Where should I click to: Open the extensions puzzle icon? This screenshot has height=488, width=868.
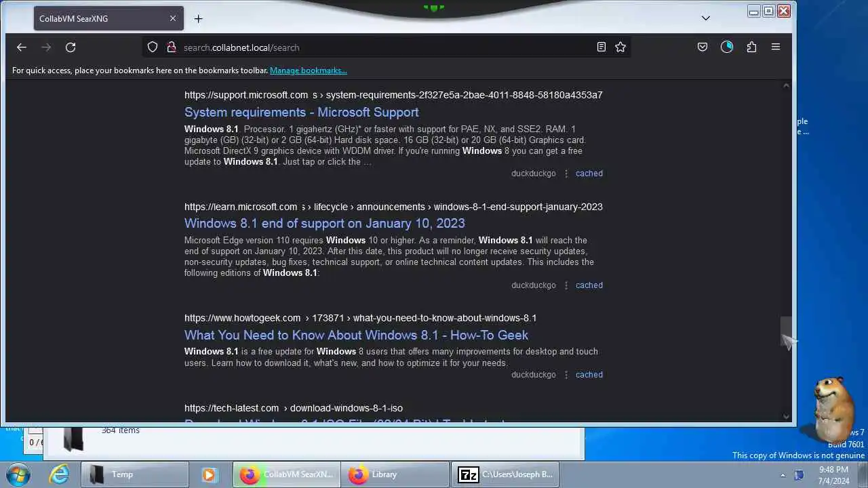[x=751, y=47]
